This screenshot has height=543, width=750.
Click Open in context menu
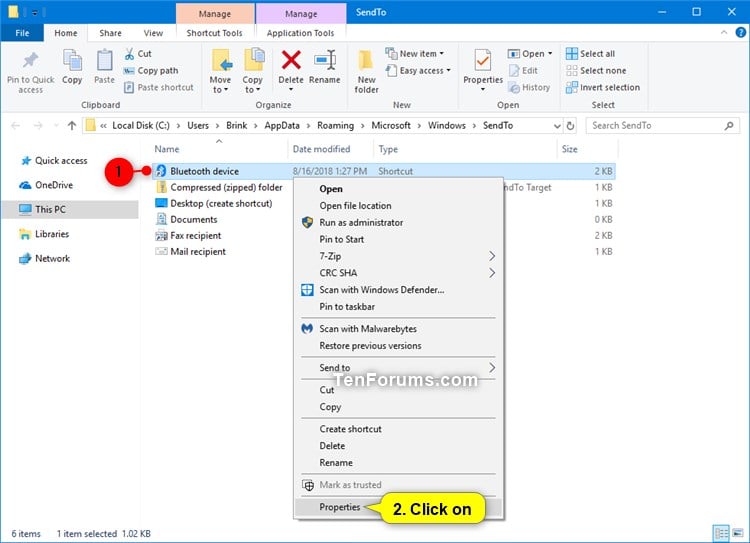click(331, 189)
